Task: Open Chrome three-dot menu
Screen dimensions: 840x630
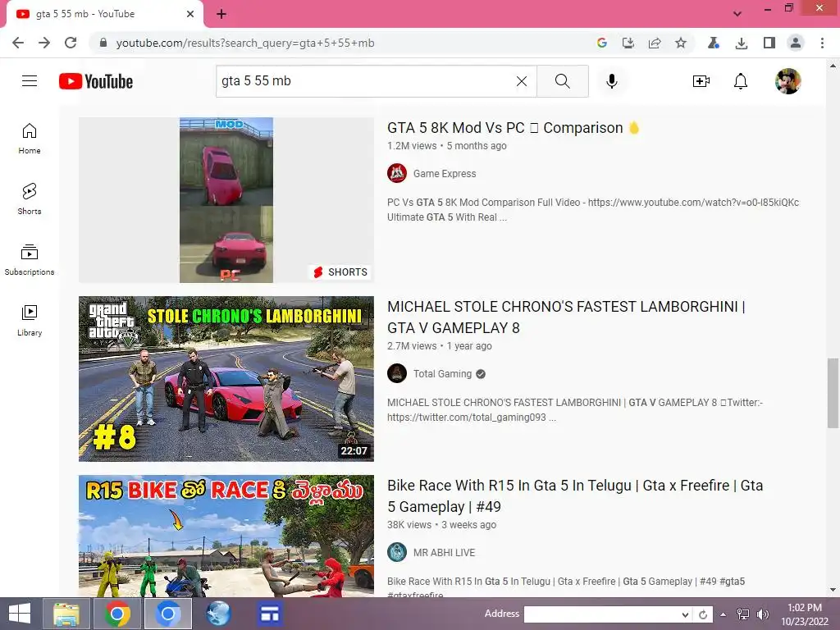Action: pyautogui.click(x=822, y=43)
